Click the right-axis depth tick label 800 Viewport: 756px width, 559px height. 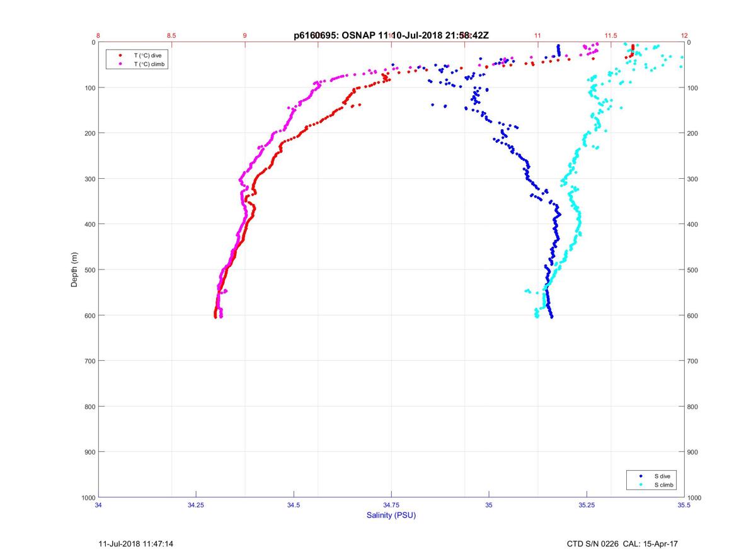point(693,407)
